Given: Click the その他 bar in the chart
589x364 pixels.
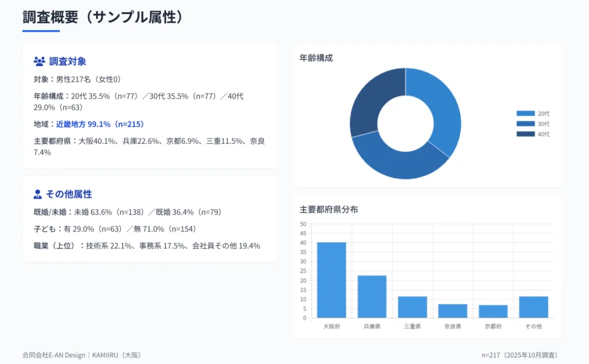Looking at the screenshot, I should pos(533,307).
